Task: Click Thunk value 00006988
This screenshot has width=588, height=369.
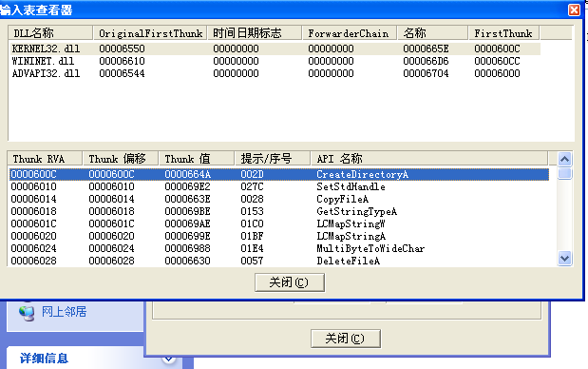Action: [x=187, y=248]
